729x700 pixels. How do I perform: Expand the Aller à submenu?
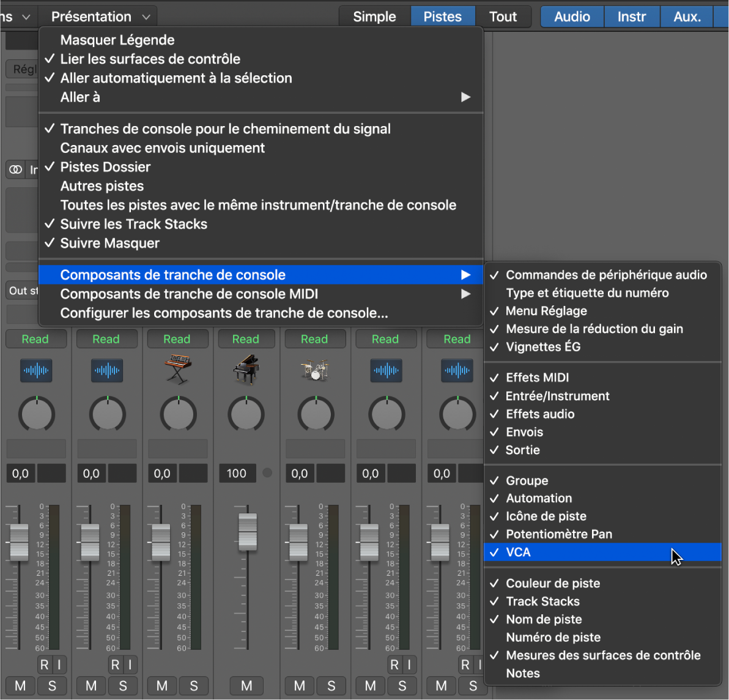pyautogui.click(x=261, y=97)
